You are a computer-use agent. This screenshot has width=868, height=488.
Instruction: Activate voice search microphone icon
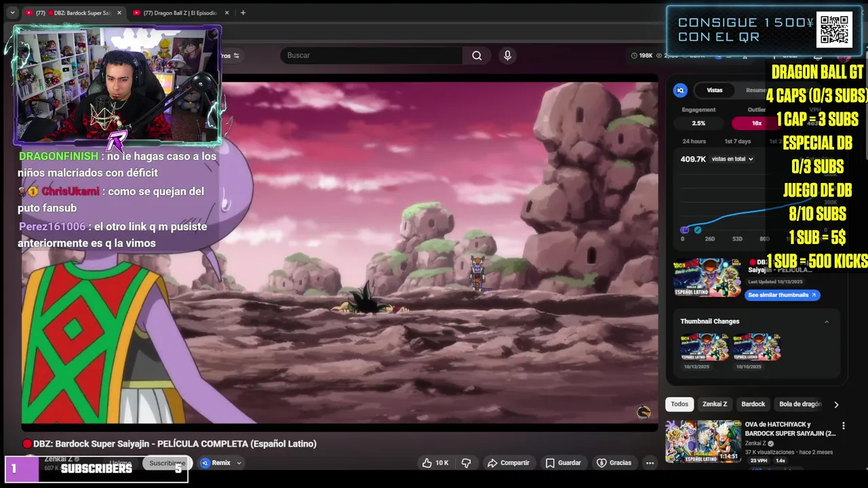[507, 56]
